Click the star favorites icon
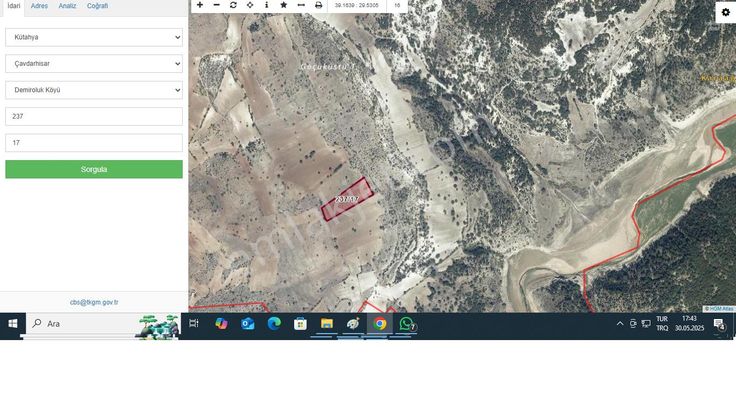 click(284, 5)
